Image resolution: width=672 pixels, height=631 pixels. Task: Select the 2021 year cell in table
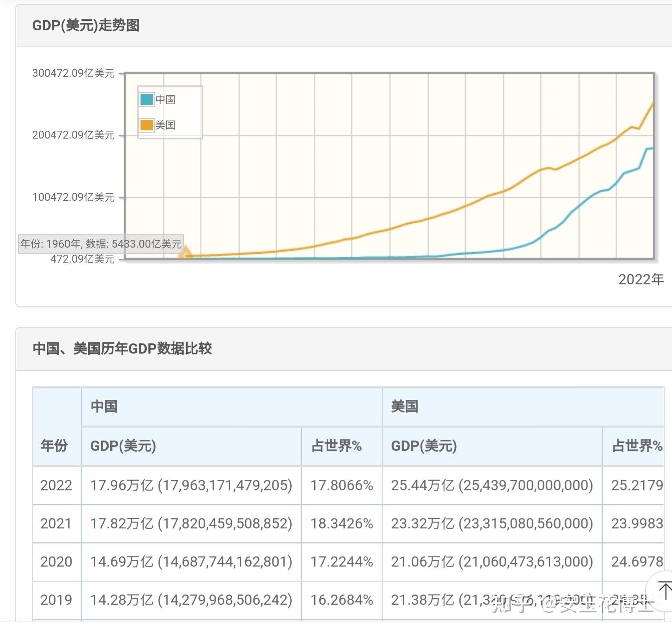[x=56, y=524]
